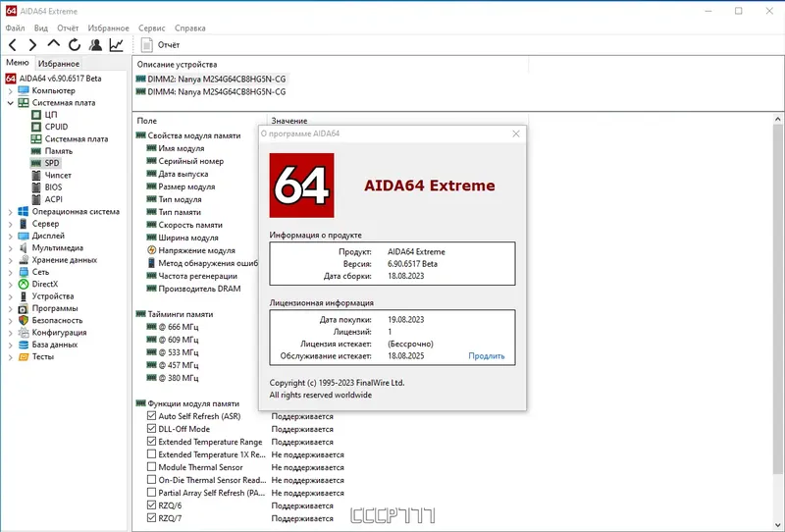Open the graph chart toolbar icon
The height and width of the screenshot is (532, 785).
click(117, 45)
